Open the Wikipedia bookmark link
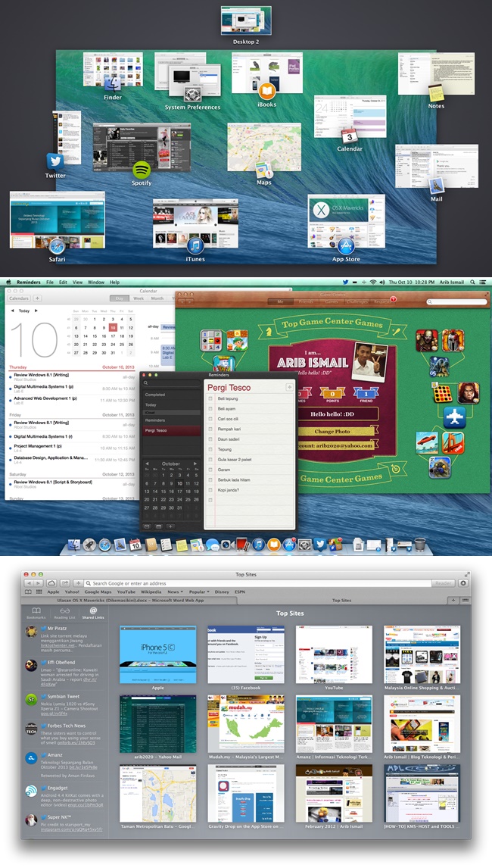The height and width of the screenshot is (868, 492). pyautogui.click(x=151, y=592)
